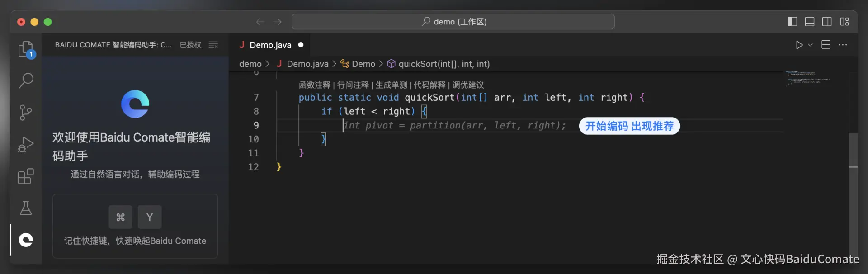
Task: Click the unsaved dot on Demo.java tab
Action: tap(301, 45)
